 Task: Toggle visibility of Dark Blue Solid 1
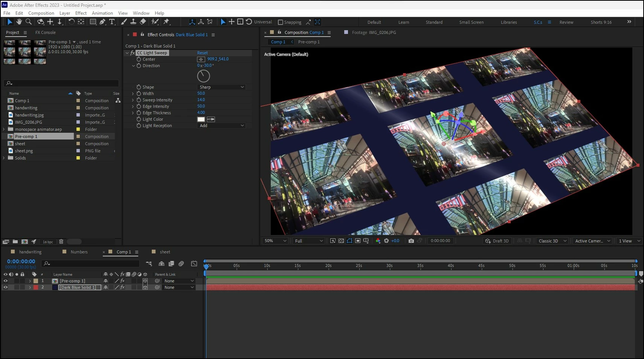[5, 287]
